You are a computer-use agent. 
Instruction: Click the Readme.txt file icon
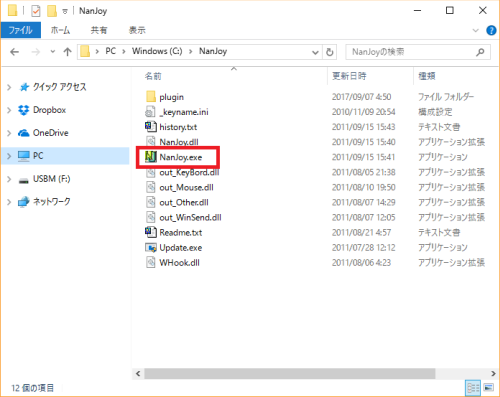coord(150,232)
